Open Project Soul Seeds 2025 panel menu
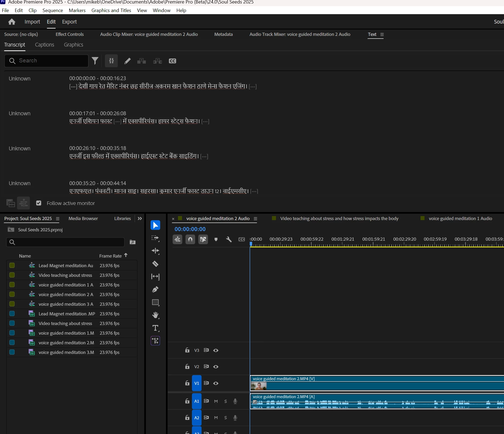The width and height of the screenshot is (504, 434). pyautogui.click(x=58, y=219)
